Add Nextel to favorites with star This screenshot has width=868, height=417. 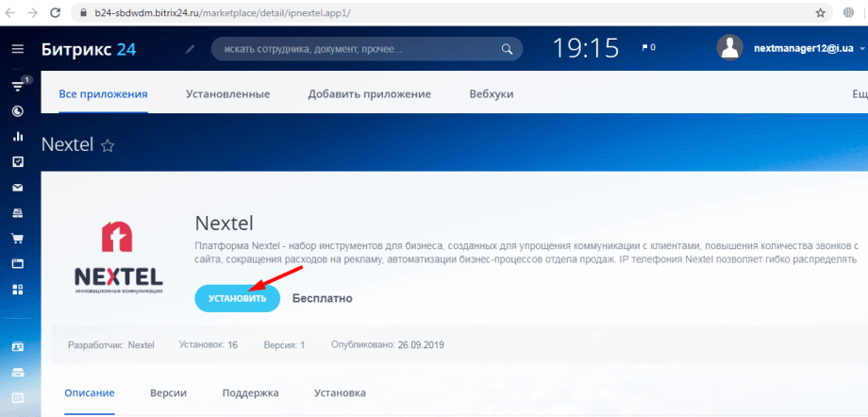108,145
